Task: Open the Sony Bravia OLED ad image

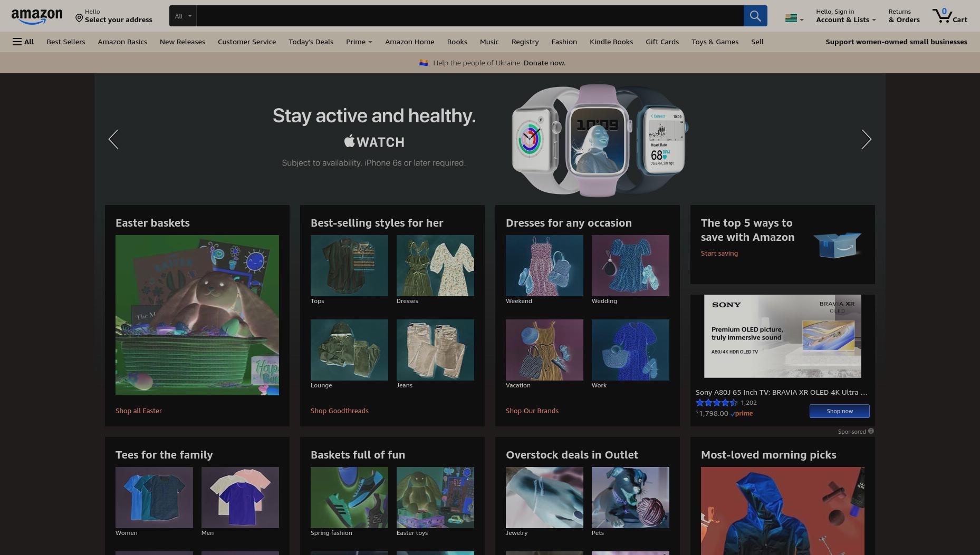Action: click(x=783, y=336)
